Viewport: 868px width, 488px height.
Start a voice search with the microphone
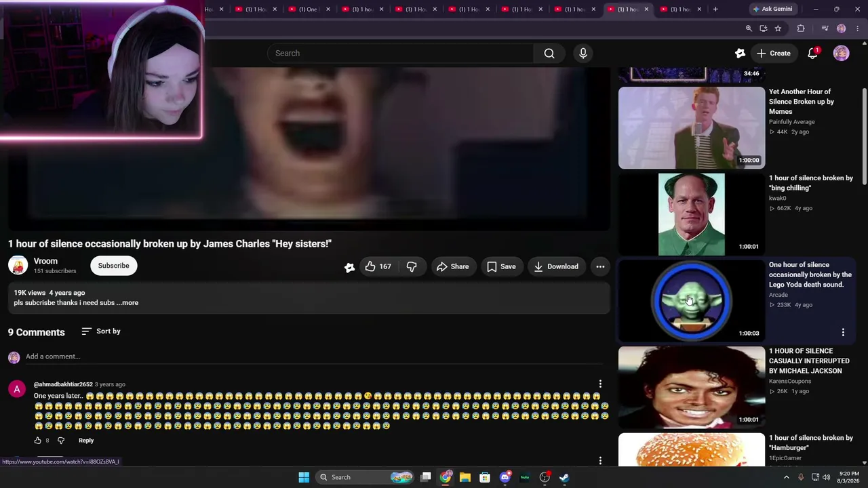[x=583, y=54]
